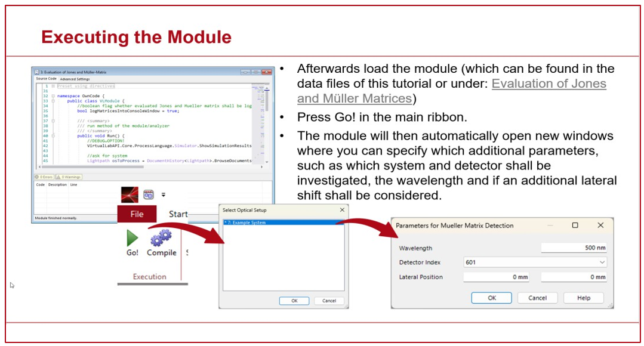Screen dimensions: 644x346
Task: Click the Wavelength 500 nm input field
Action: coord(574,248)
